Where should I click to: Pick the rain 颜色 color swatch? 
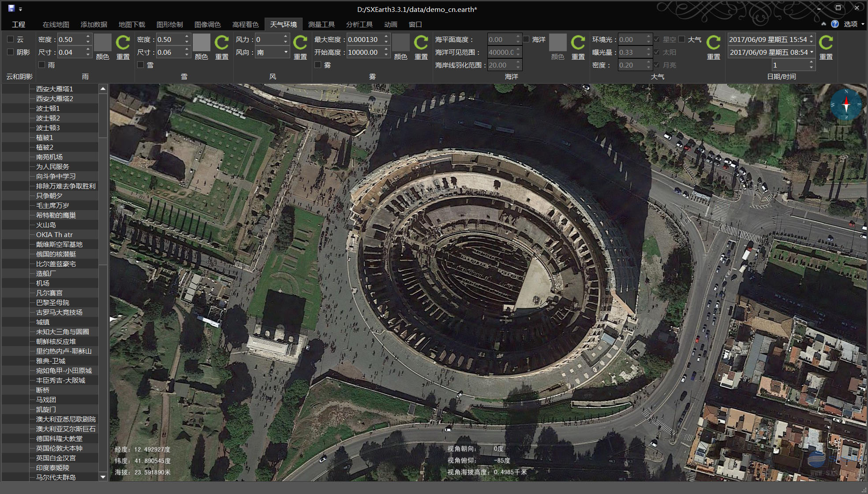coord(103,42)
